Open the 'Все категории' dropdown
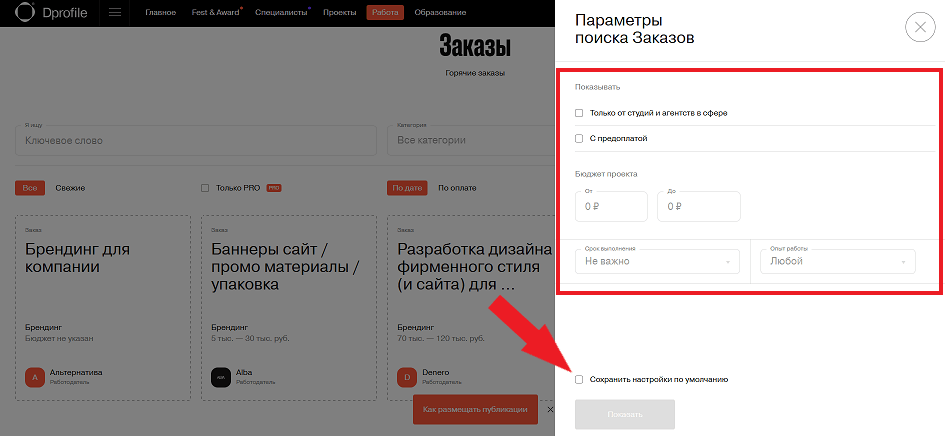The width and height of the screenshot is (945, 436). pos(472,140)
